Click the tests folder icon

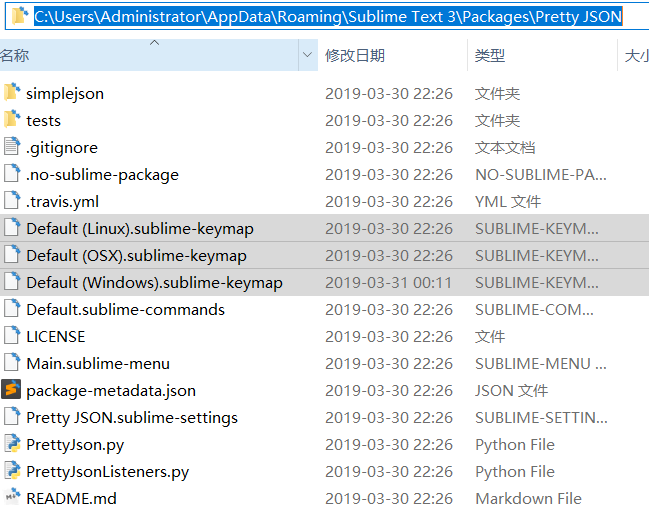[12, 120]
